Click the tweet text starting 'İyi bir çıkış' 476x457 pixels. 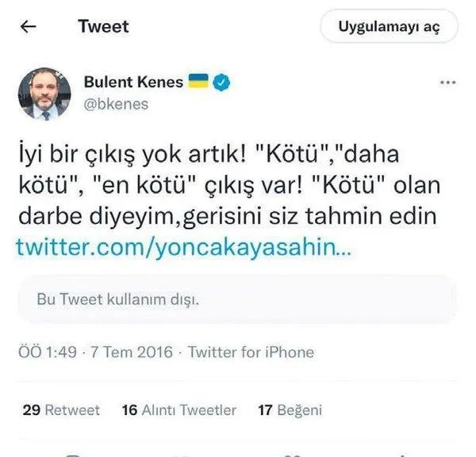pyautogui.click(x=229, y=185)
